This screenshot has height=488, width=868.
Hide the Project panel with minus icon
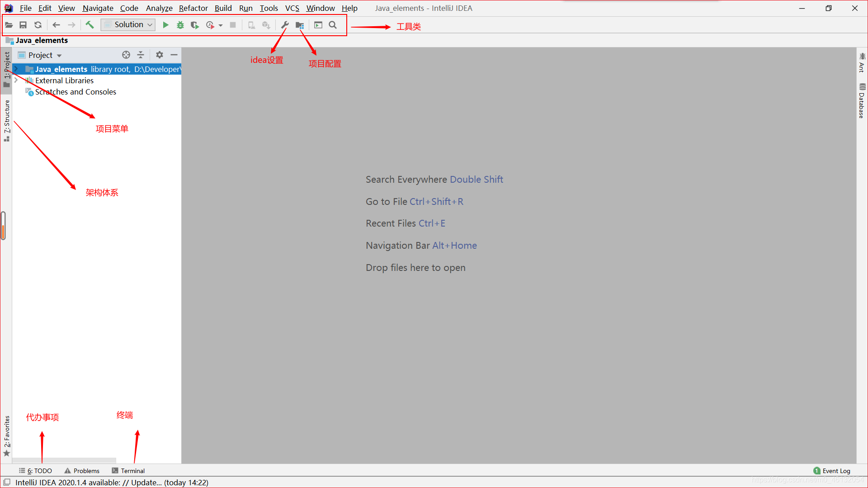coord(174,55)
